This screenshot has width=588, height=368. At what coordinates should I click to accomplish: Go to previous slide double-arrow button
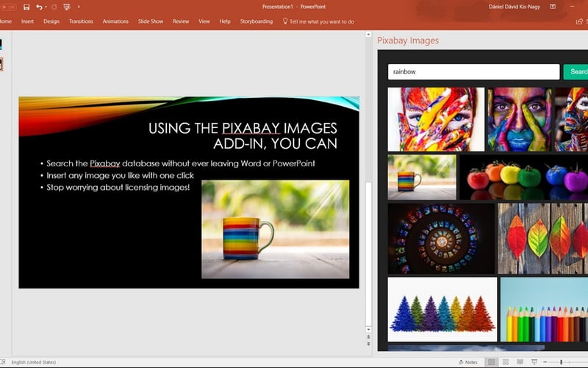368,337
